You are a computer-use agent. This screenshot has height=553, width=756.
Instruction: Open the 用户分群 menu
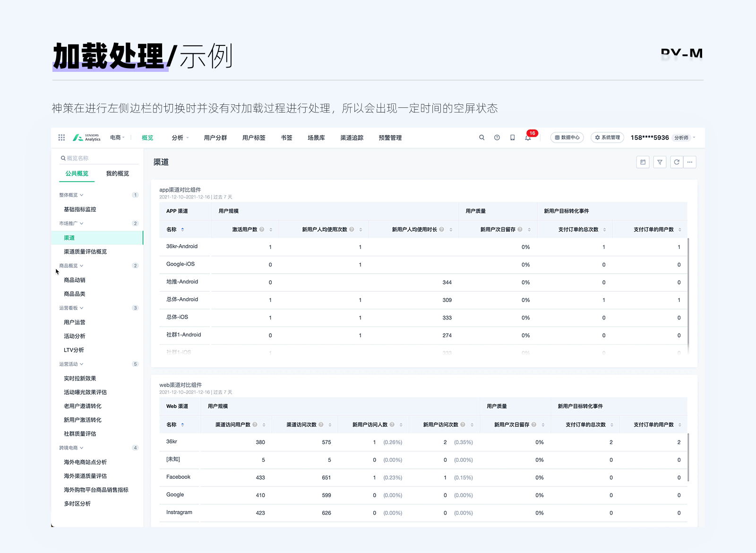click(215, 138)
